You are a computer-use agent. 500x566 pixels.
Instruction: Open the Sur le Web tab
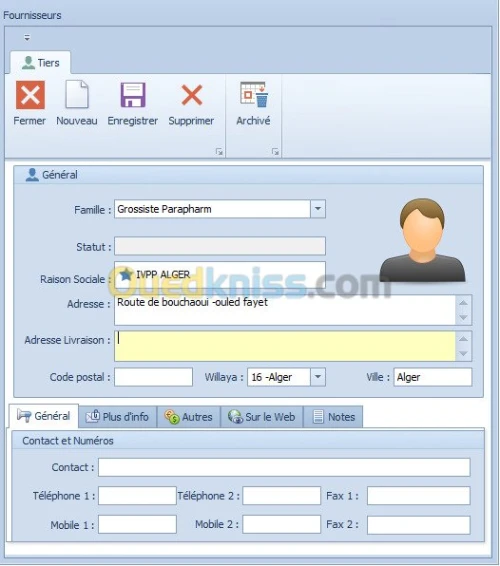point(262,417)
